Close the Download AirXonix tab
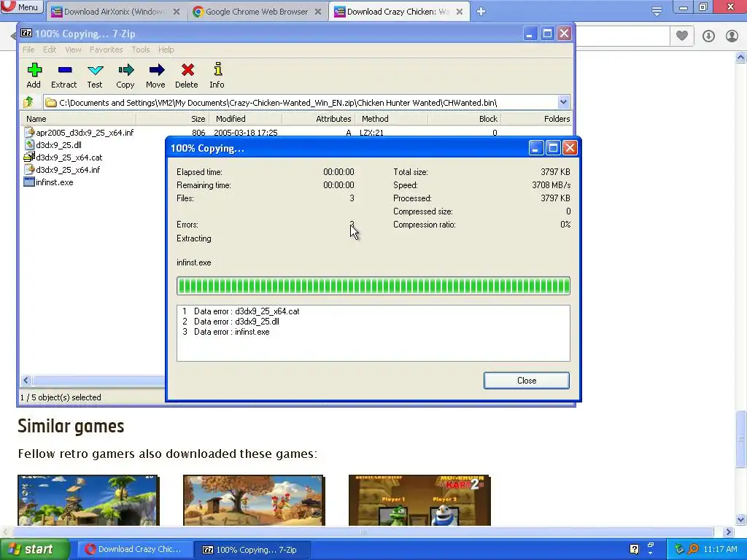The height and width of the screenshot is (560, 747). (177, 12)
